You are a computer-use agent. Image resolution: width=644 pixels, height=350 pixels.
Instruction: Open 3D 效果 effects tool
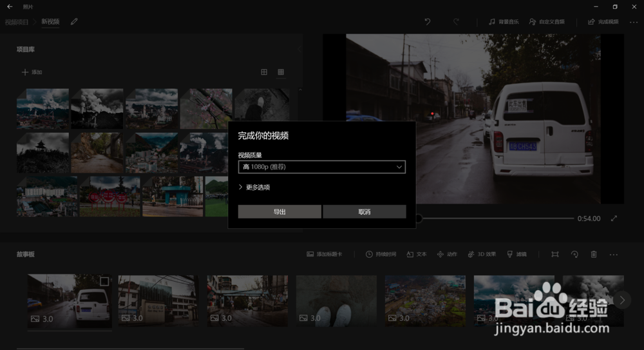point(482,254)
